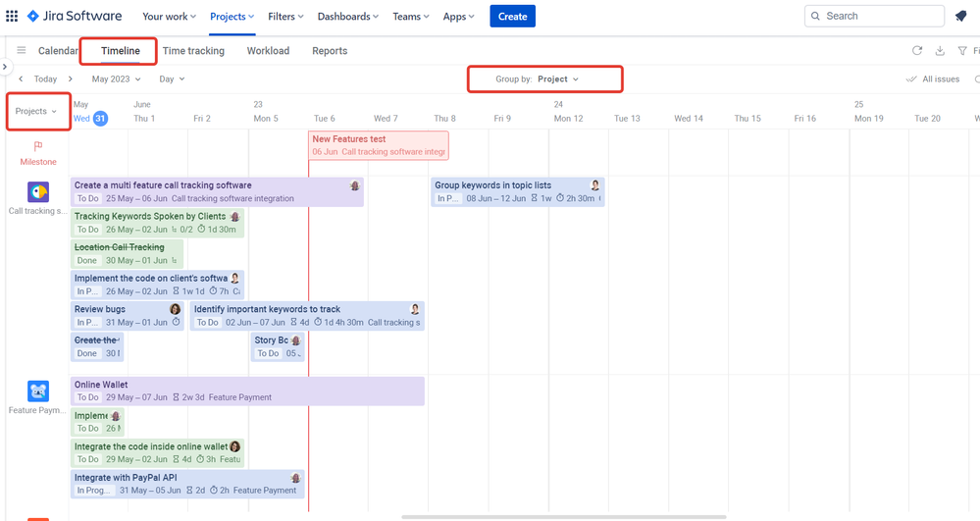The width and height of the screenshot is (980, 521).
Task: Click the Tue 6 column header
Action: (325, 118)
